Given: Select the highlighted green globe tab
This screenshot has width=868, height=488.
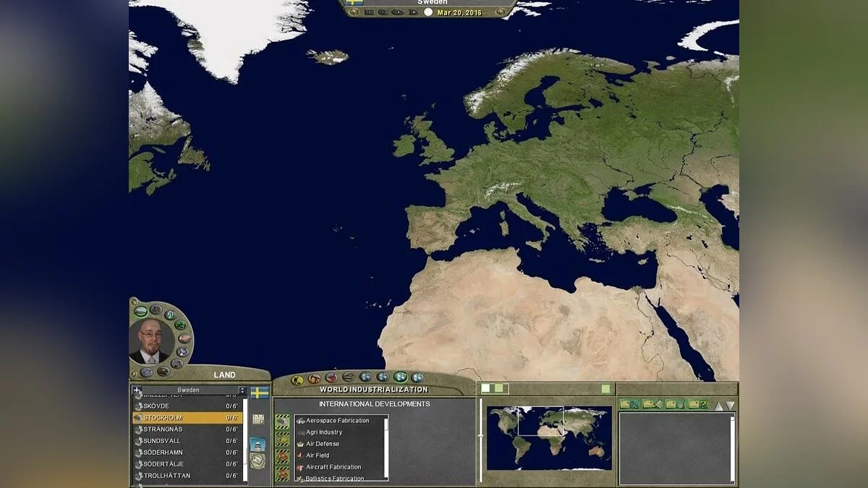Looking at the screenshot, I should [x=400, y=377].
